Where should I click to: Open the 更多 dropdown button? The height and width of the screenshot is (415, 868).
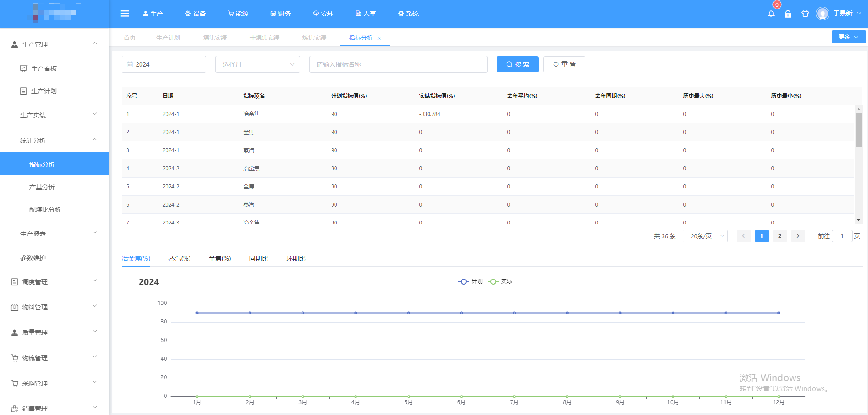pos(848,37)
